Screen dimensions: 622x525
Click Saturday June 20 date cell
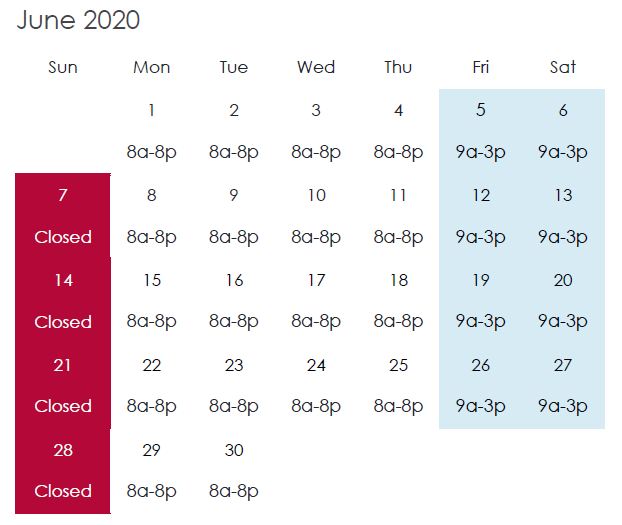tap(563, 281)
